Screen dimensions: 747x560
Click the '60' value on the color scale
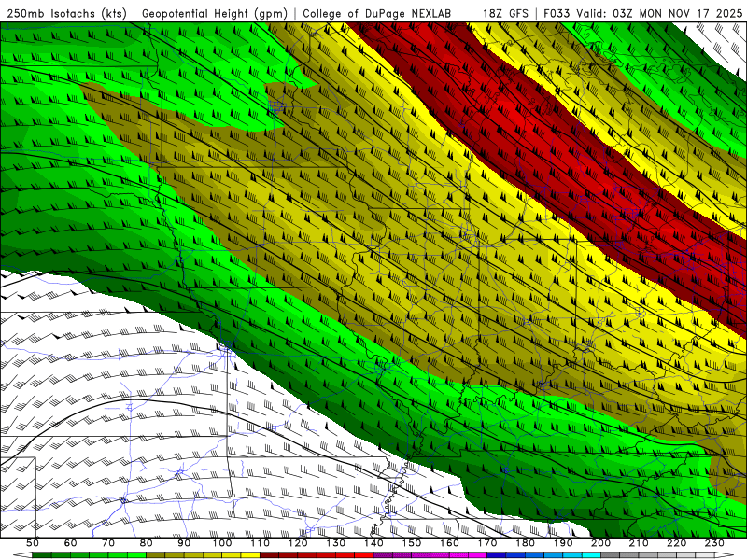pyautogui.click(x=70, y=543)
